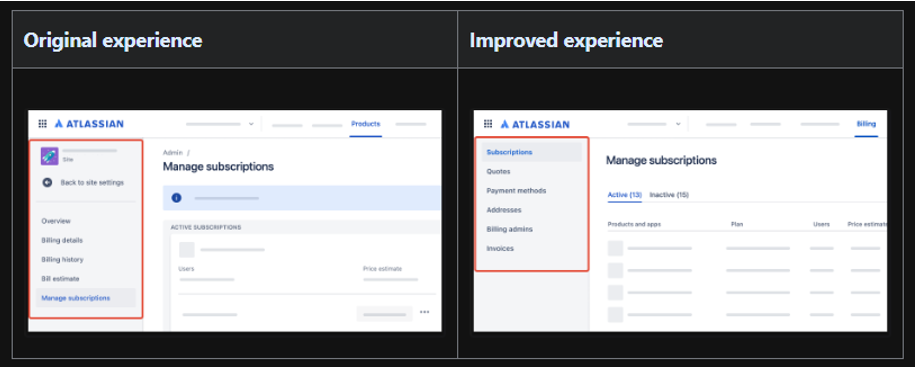Viewport: 915px width, 369px height.
Task: Expand header dropdown chevron in Improved experience
Action: [678, 124]
